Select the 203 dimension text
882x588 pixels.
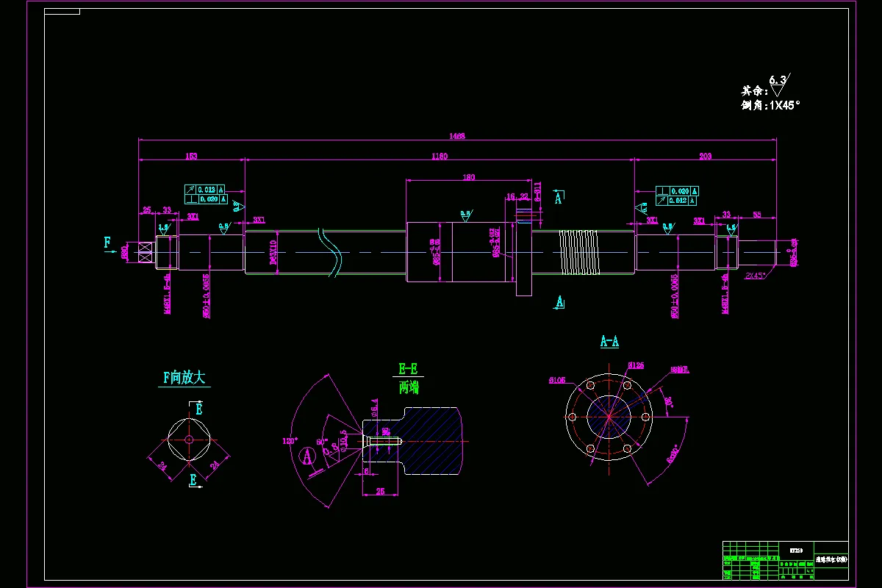(705, 156)
